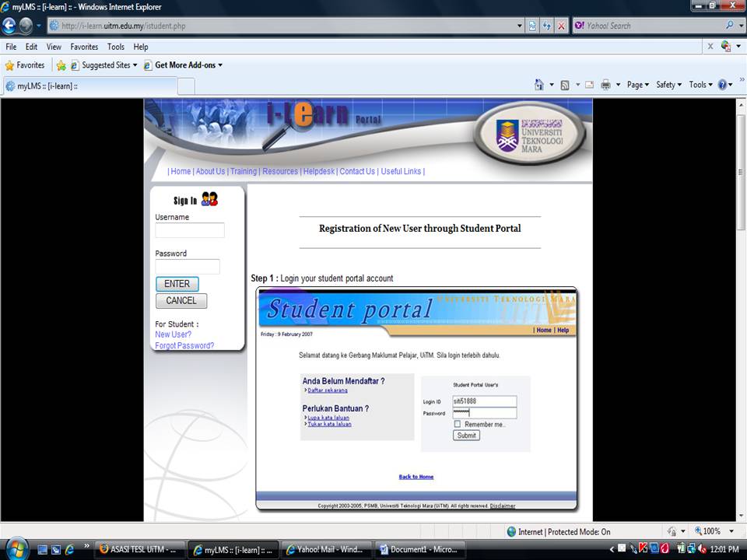Click the browser Forward arrow button
Viewport: 747px width, 560px height.
(x=26, y=26)
